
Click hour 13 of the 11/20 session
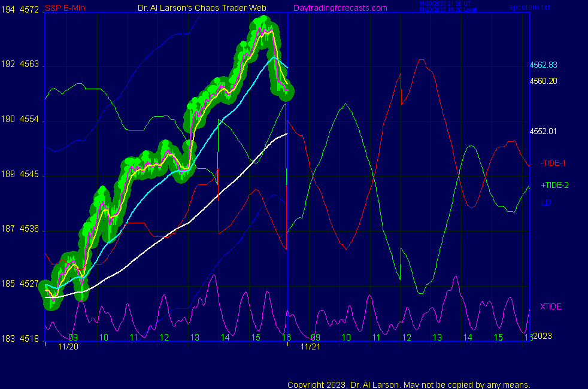[x=195, y=338]
